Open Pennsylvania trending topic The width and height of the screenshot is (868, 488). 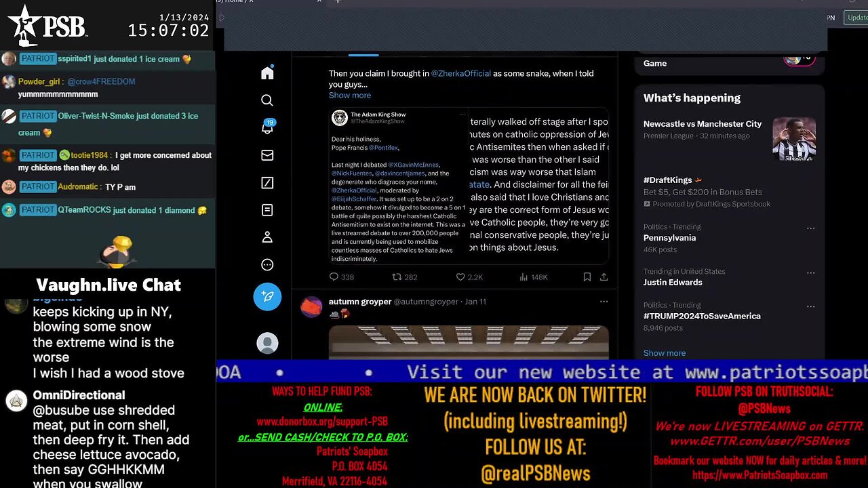pos(669,238)
